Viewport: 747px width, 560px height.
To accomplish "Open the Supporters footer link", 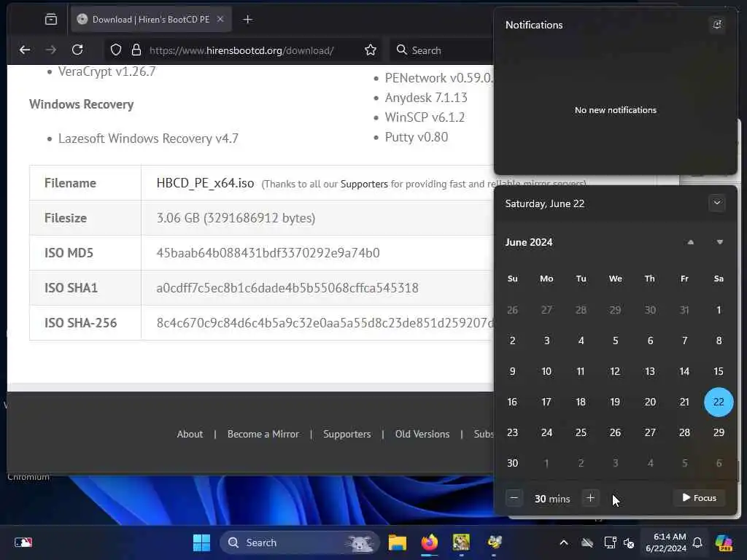I will (x=347, y=435).
